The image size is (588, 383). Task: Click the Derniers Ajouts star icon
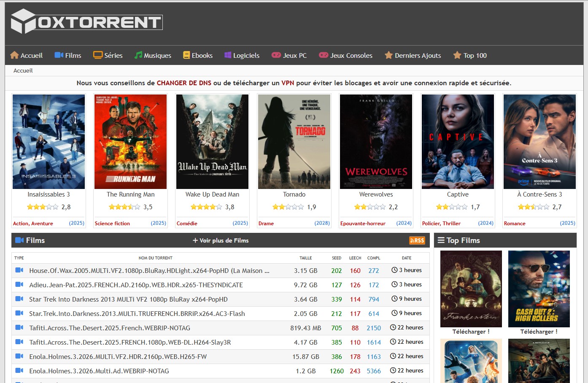[x=388, y=55]
